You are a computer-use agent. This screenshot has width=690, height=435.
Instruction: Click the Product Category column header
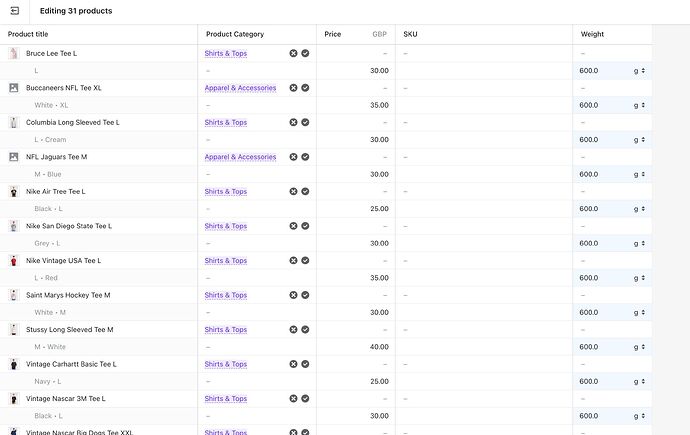point(235,34)
